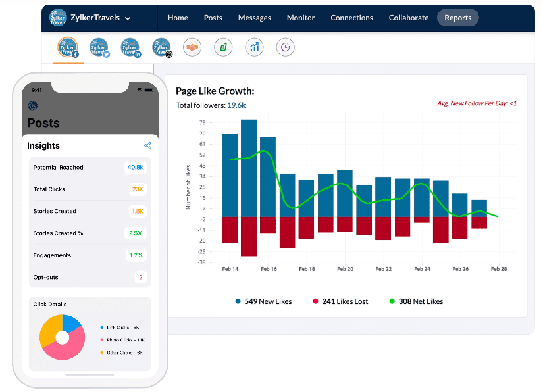Select the Reports tab
The image size is (543, 392).
pyautogui.click(x=458, y=18)
